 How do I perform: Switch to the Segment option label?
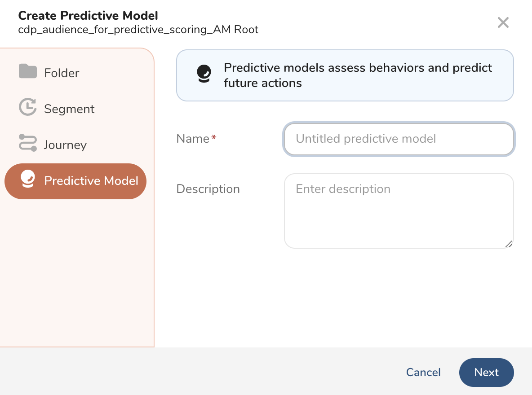click(69, 109)
